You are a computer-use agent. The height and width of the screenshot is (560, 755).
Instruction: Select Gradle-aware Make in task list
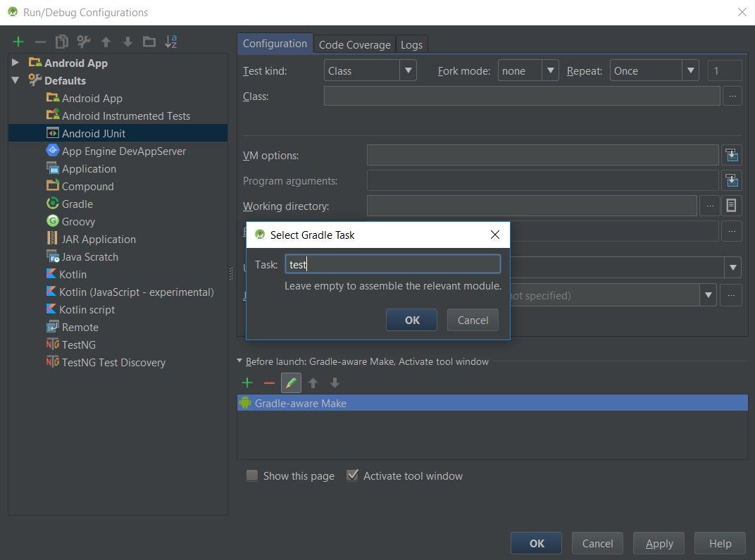tap(492, 403)
